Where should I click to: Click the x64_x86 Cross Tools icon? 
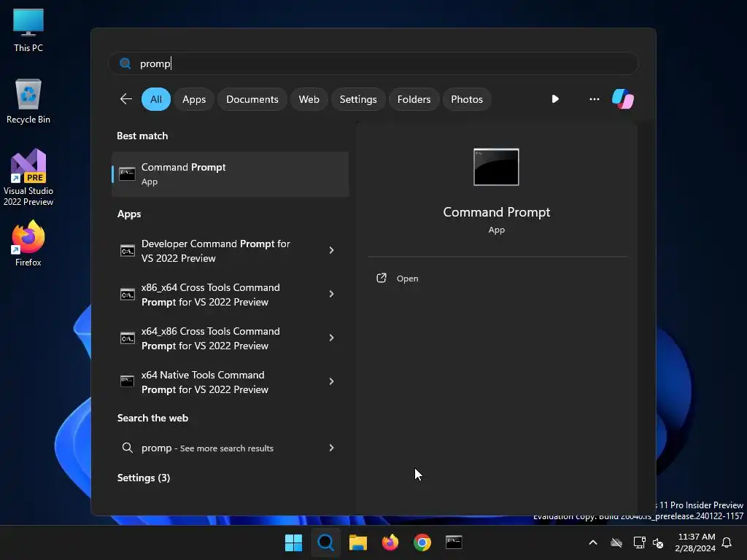coord(127,338)
